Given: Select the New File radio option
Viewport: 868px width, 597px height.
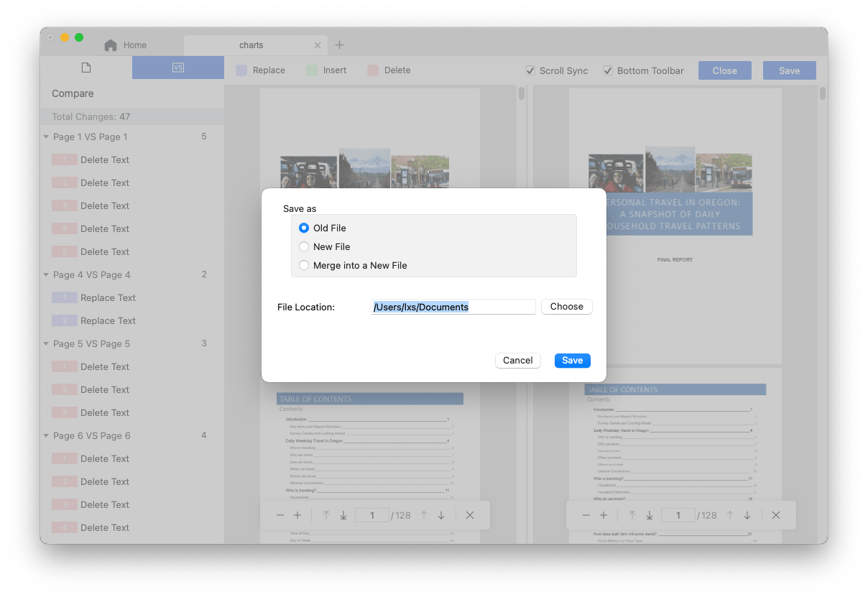Looking at the screenshot, I should [x=304, y=246].
